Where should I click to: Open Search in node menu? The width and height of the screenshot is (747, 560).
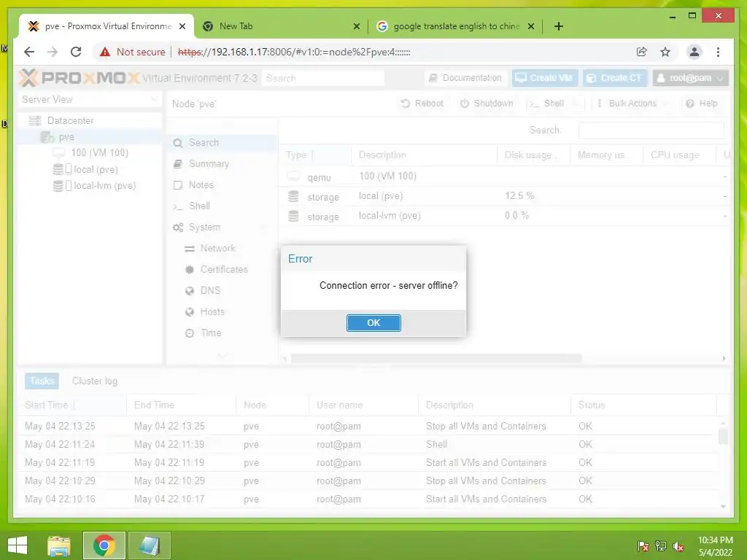pos(222,142)
